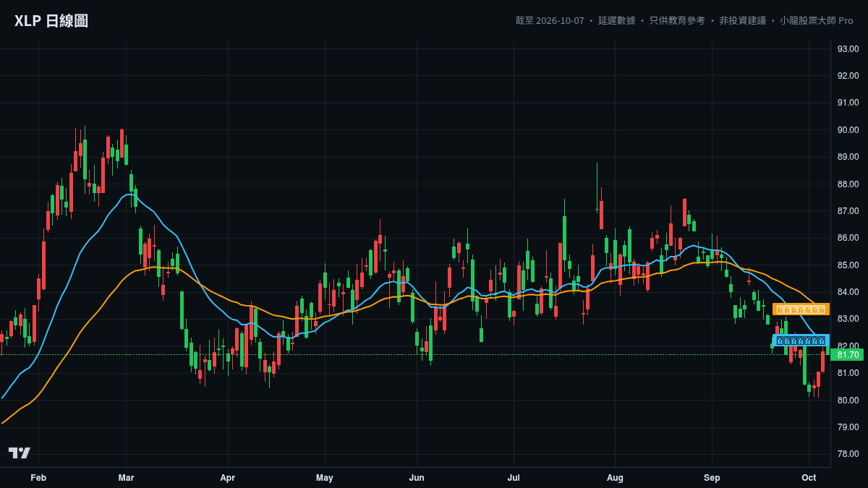Select the Mar label on time axis
Image resolution: width=868 pixels, height=488 pixels.
click(x=126, y=478)
